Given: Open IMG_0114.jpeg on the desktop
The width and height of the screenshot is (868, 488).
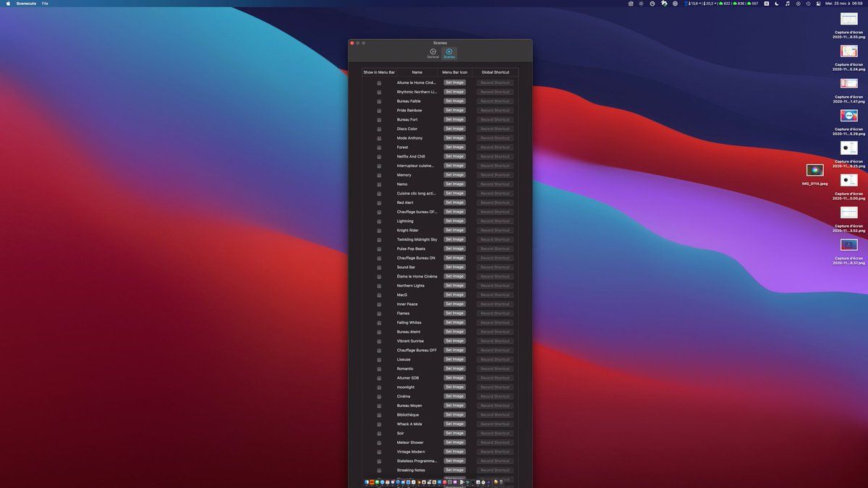Looking at the screenshot, I should click(814, 171).
